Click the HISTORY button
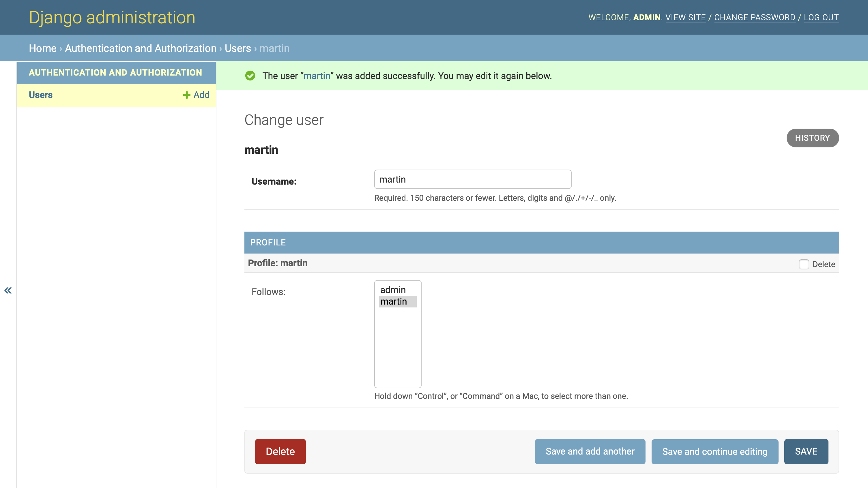 coord(812,138)
